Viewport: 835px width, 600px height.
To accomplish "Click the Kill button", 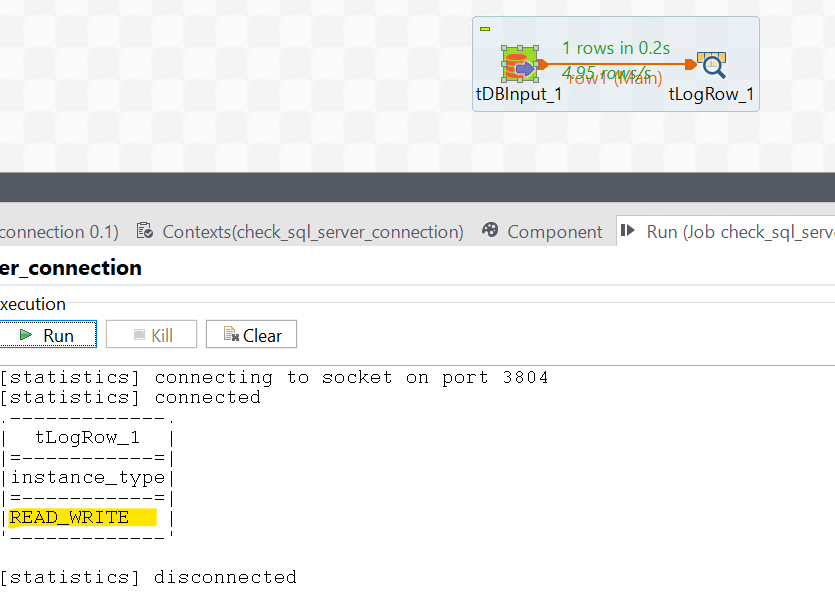I will [x=152, y=335].
